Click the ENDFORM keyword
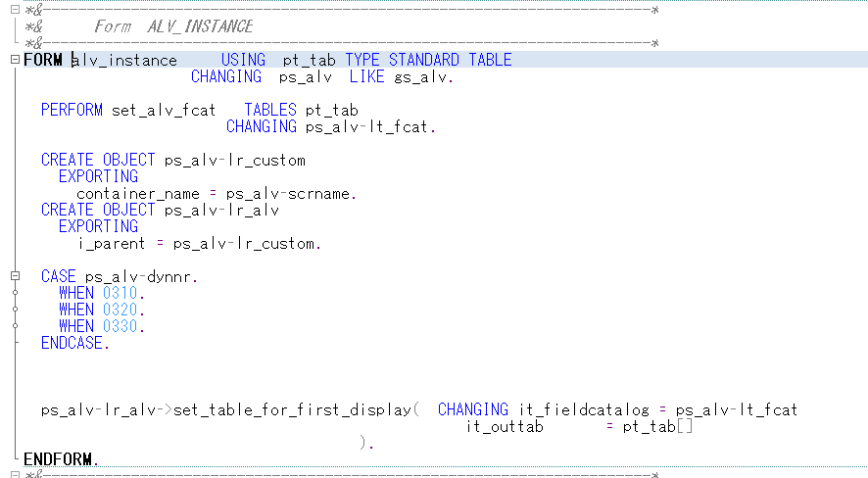Image resolution: width=868 pixels, height=478 pixels. click(x=58, y=459)
